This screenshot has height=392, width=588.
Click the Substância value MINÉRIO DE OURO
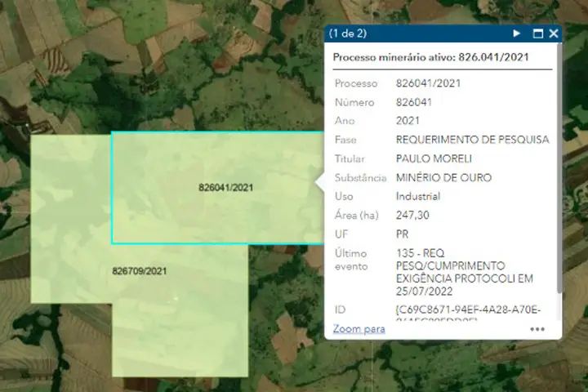[x=443, y=178]
